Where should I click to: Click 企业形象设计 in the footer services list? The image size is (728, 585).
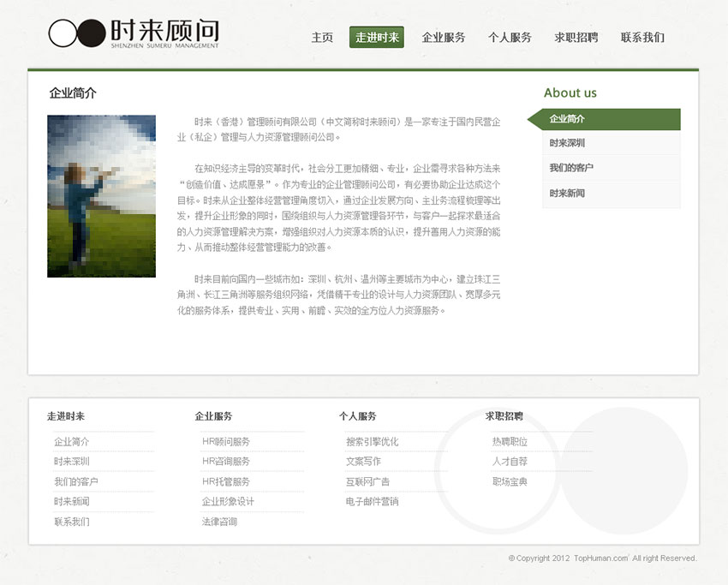coord(219,501)
